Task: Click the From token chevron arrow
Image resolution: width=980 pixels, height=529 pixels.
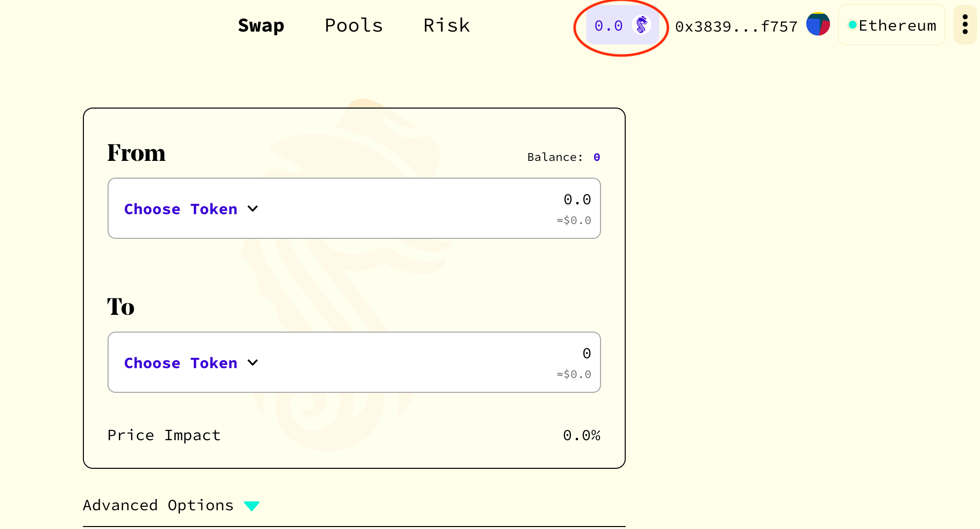Action: [253, 209]
